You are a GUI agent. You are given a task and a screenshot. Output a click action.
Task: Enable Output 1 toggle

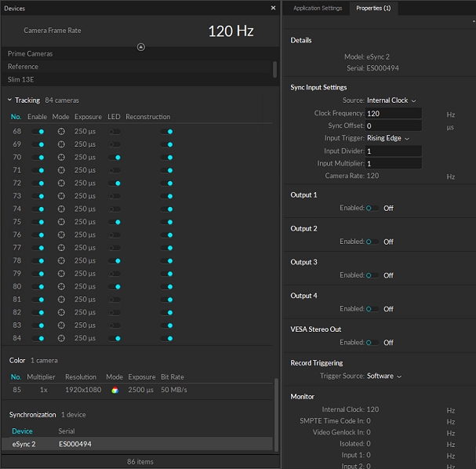pyautogui.click(x=372, y=209)
